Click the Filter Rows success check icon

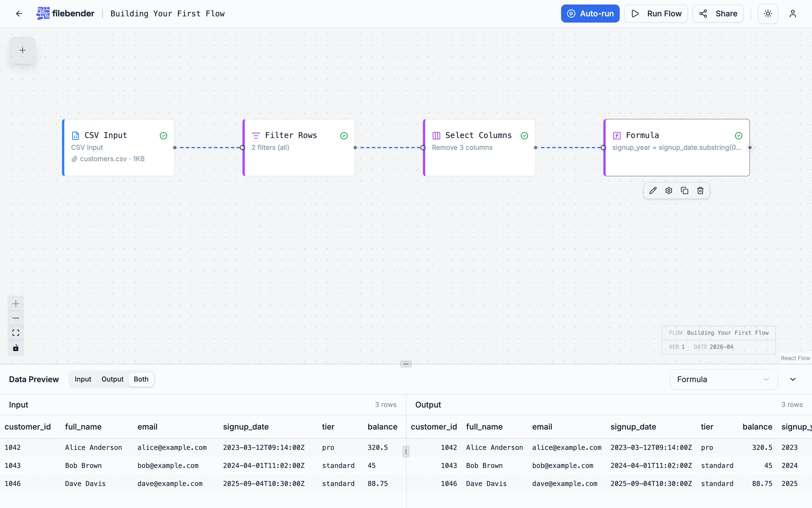coord(344,136)
